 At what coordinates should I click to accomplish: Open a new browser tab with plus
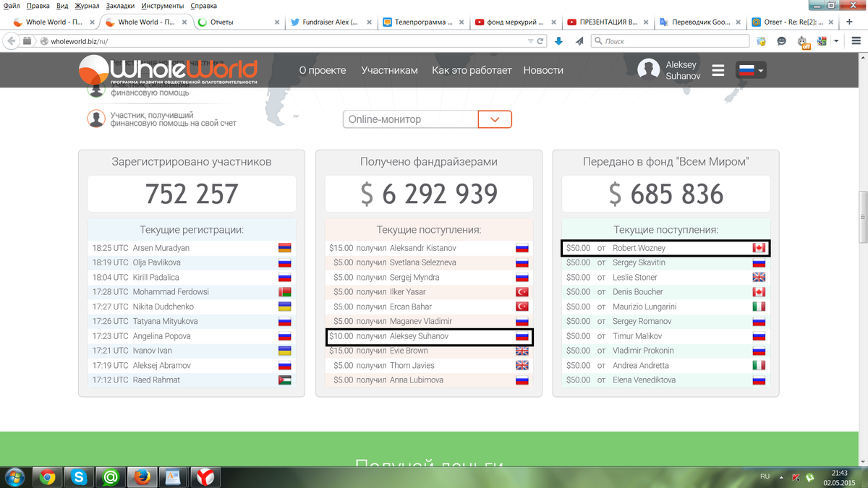pyautogui.click(x=849, y=22)
